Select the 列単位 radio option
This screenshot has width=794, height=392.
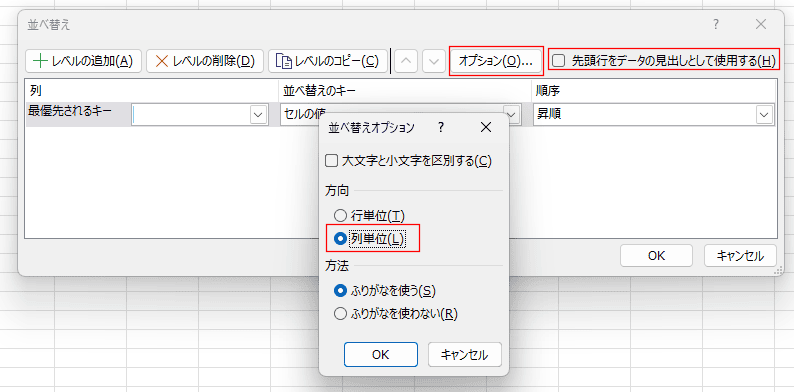[x=341, y=239]
